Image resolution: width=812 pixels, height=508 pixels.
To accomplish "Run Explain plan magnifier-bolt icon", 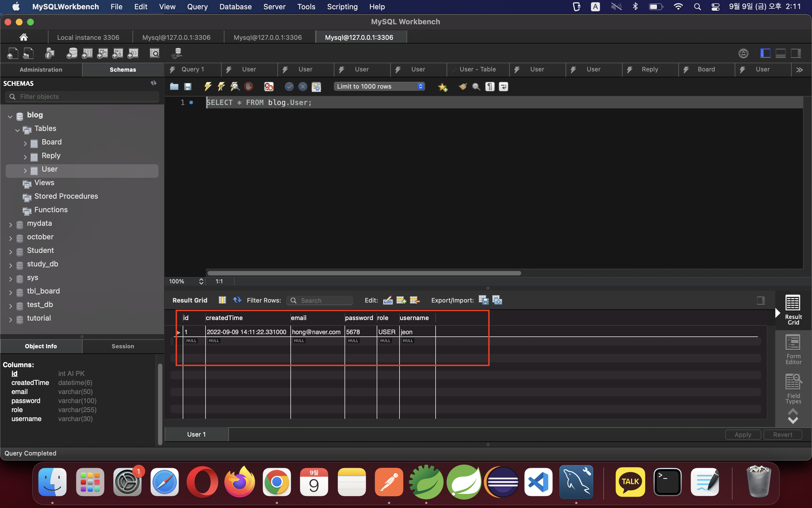I will (x=235, y=87).
